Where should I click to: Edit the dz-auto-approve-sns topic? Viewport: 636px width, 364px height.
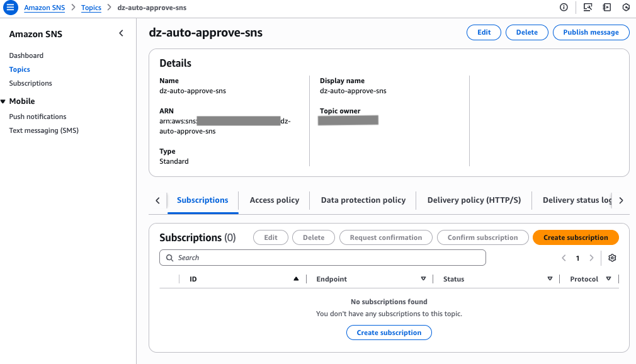click(484, 33)
